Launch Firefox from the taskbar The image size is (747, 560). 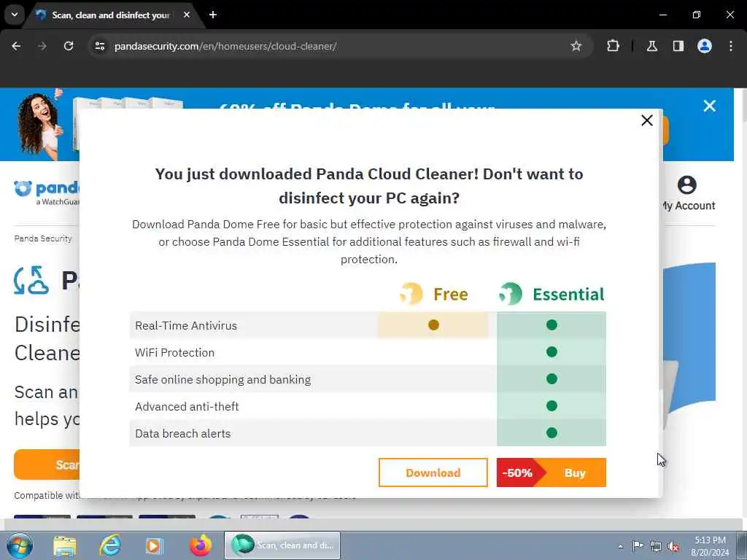201,545
